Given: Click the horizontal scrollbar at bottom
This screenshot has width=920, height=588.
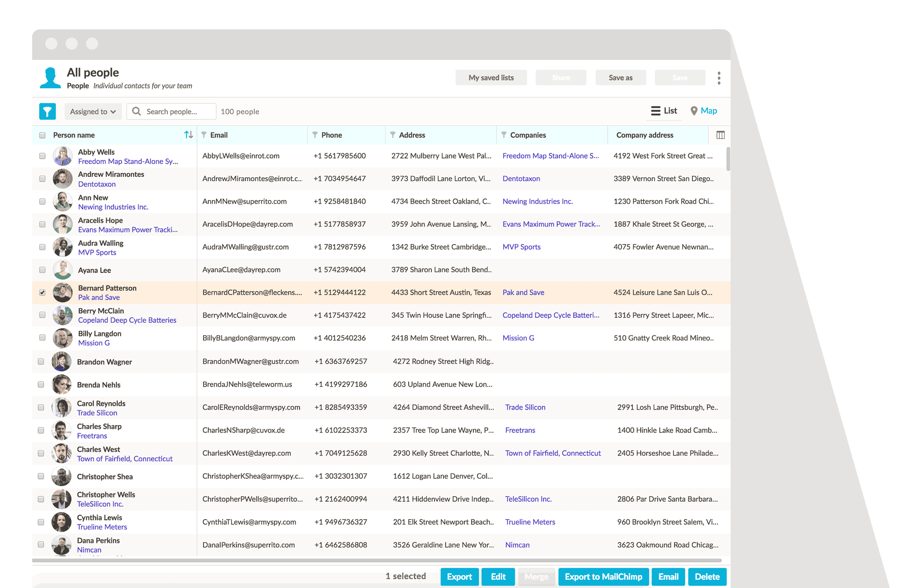Looking at the screenshot, I should pos(377,561).
